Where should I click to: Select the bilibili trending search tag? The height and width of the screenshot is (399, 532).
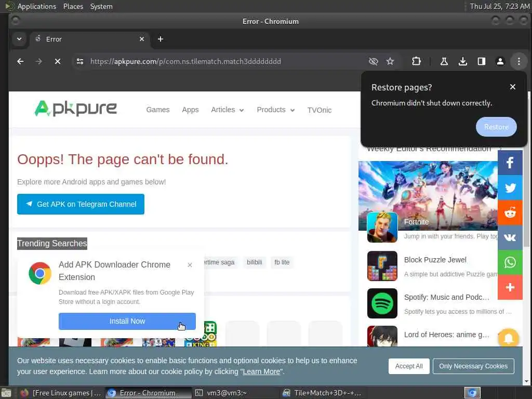tap(255, 262)
